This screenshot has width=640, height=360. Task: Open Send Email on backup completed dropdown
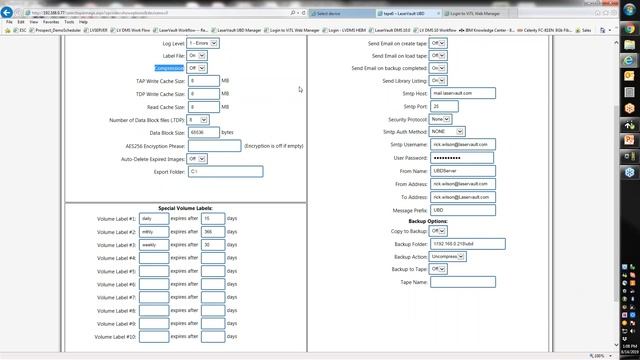(x=438, y=68)
